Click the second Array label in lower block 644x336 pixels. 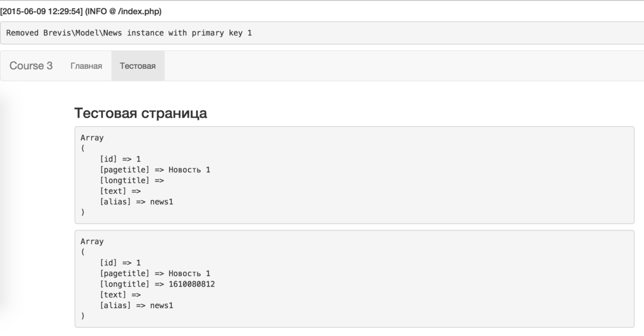[x=92, y=242]
